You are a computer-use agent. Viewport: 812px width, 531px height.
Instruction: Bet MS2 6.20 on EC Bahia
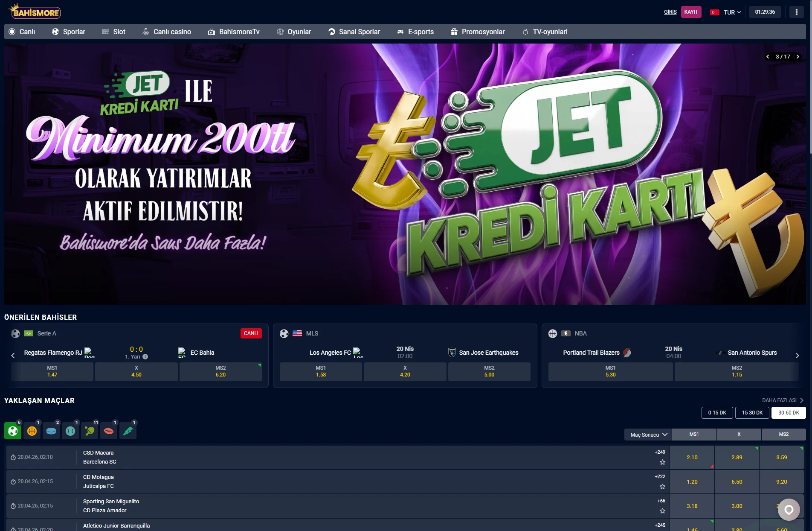[x=220, y=371]
